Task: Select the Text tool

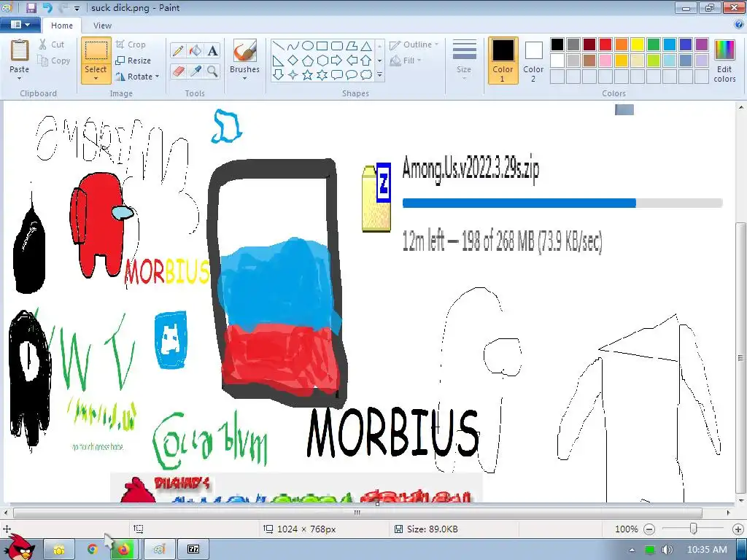Action: coord(212,50)
